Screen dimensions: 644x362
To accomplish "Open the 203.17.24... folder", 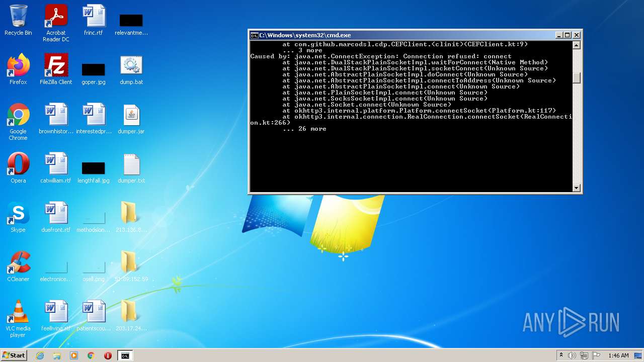I will [x=131, y=316].
